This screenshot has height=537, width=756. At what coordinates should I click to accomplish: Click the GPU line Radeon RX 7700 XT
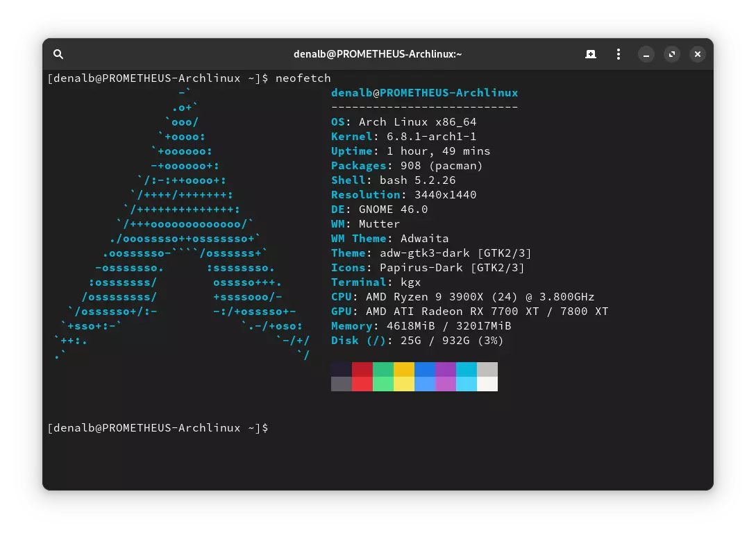pyautogui.click(x=469, y=312)
